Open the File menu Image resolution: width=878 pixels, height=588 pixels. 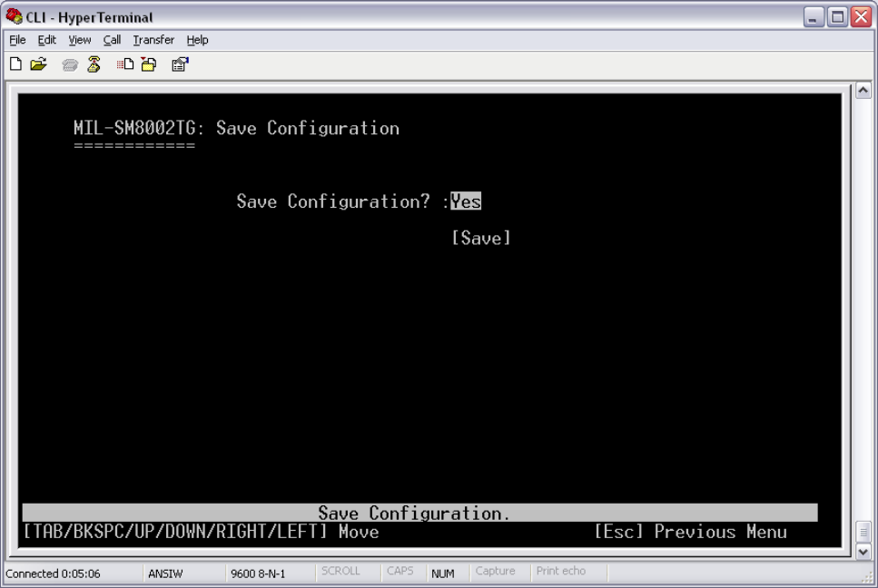17,40
